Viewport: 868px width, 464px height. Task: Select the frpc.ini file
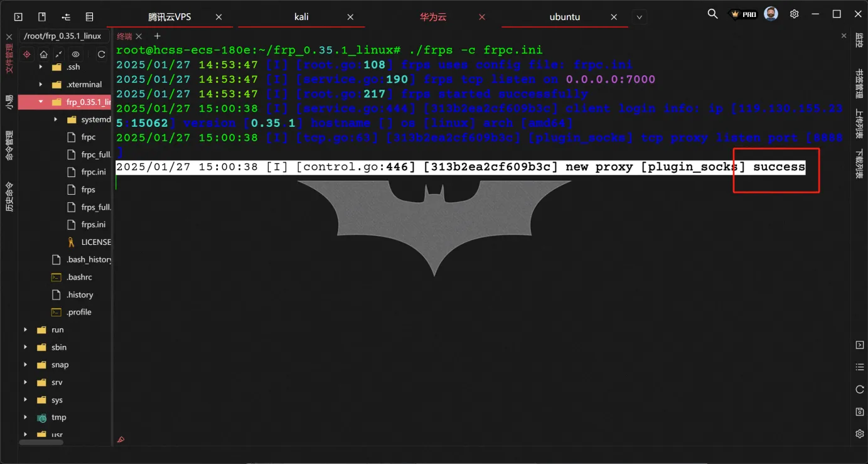tap(93, 172)
